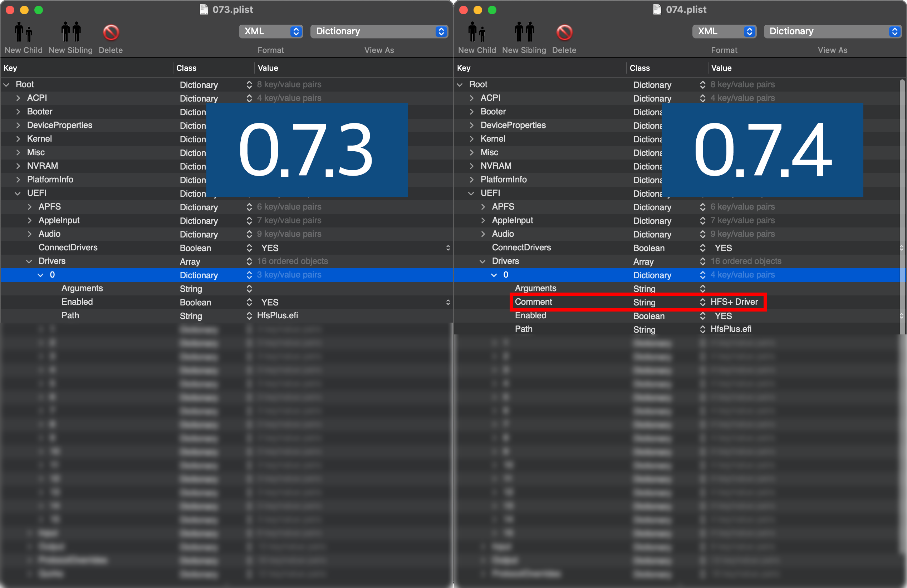Click New Child icon in 074.plist window
The image size is (907, 588).
click(476, 32)
